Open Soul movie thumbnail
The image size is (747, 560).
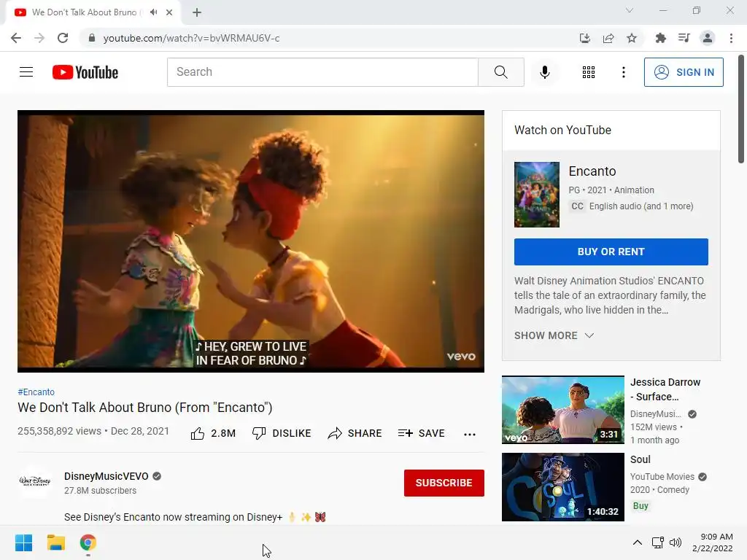click(562, 486)
